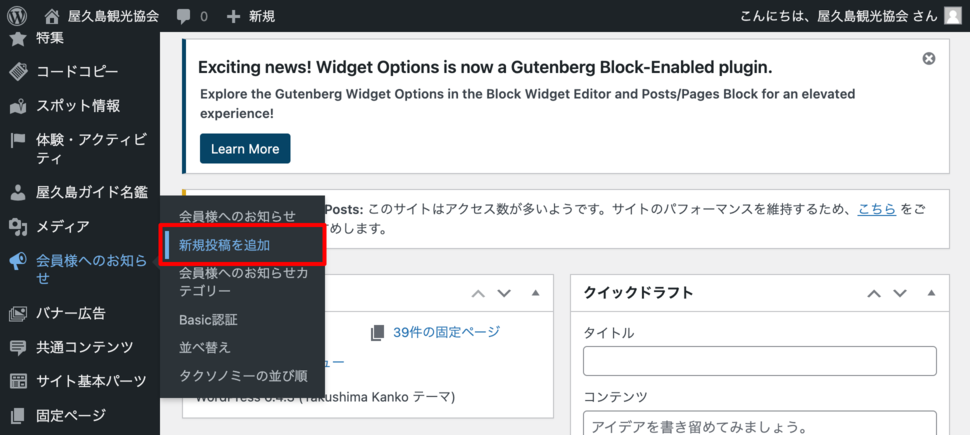This screenshot has height=435, width=970.
Task: Collapse the left dashboard widget with triangle
Action: [536, 293]
